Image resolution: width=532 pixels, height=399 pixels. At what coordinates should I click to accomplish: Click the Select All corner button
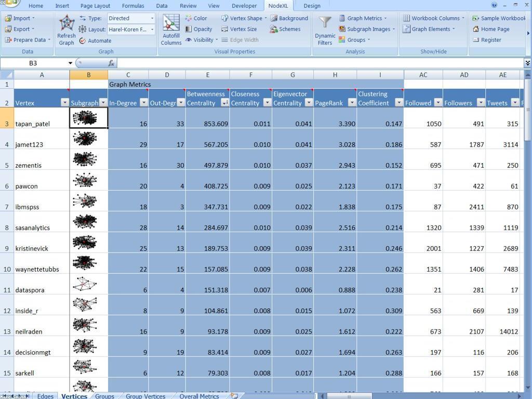[x=7, y=75]
